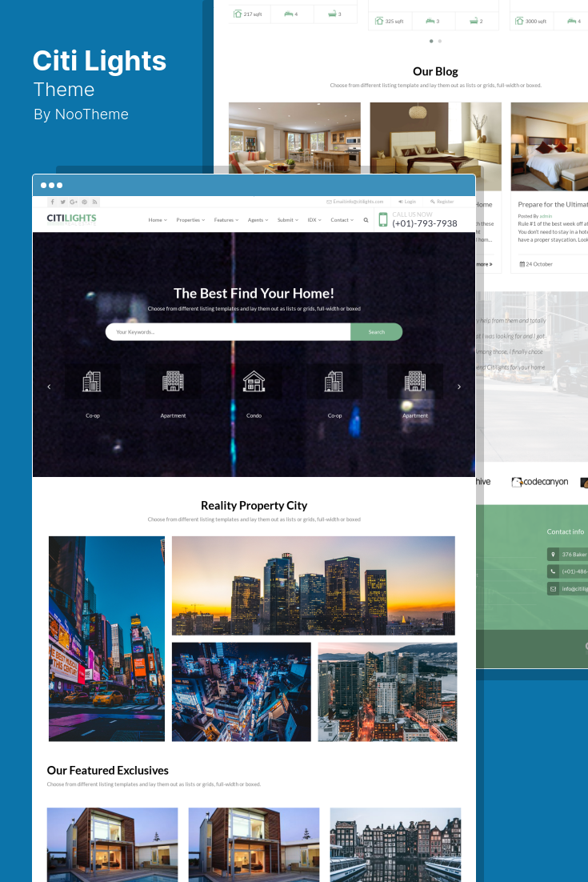Click the telephone icon under Contact info
This screenshot has height=882, width=588.
click(553, 571)
